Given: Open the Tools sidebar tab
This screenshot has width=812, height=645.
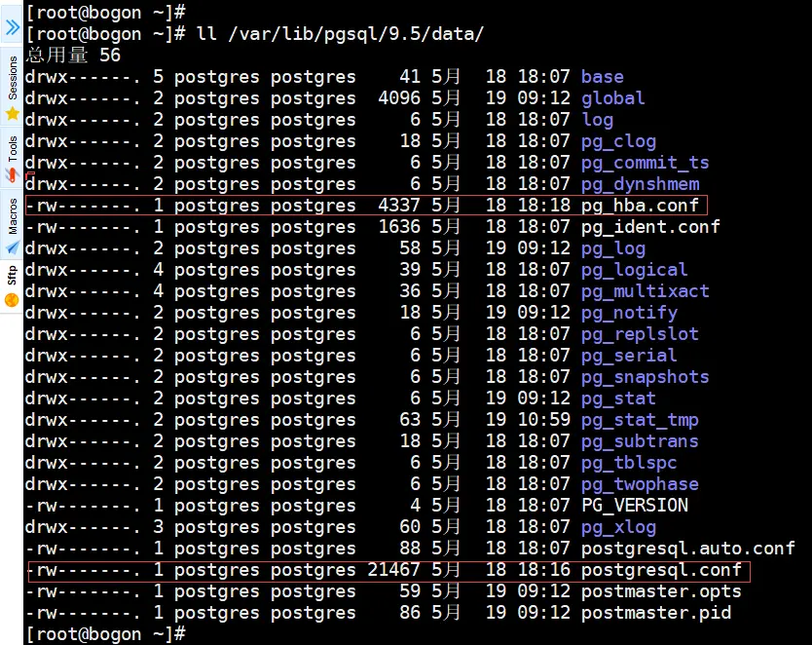Looking at the screenshot, I should (12, 158).
